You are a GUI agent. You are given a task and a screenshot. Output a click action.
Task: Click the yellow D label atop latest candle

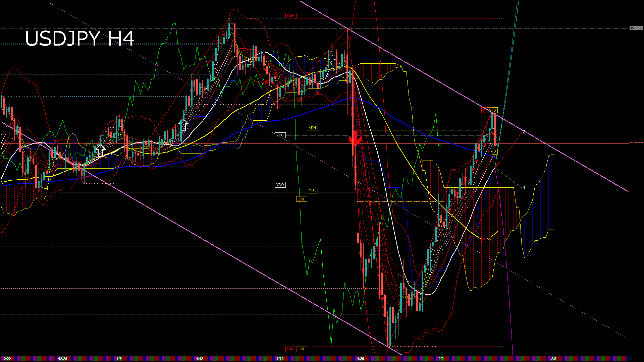pyautogui.click(x=495, y=110)
